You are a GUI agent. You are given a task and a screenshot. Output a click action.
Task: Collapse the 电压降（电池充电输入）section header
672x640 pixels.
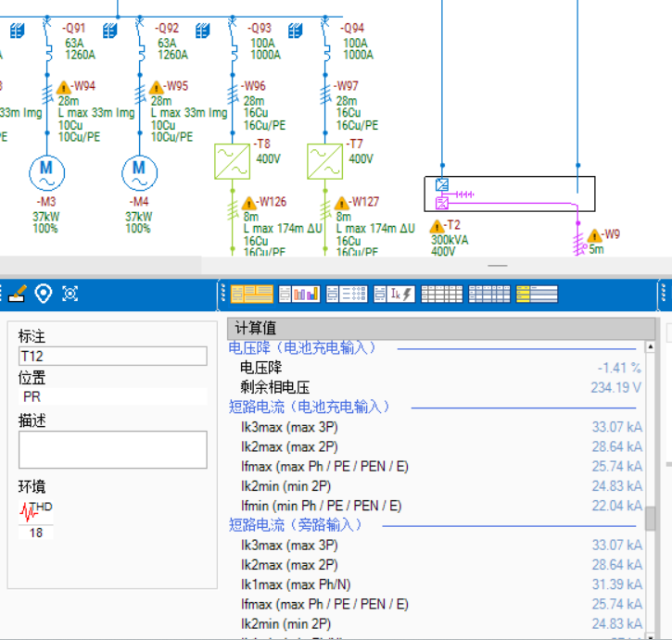[303, 347]
